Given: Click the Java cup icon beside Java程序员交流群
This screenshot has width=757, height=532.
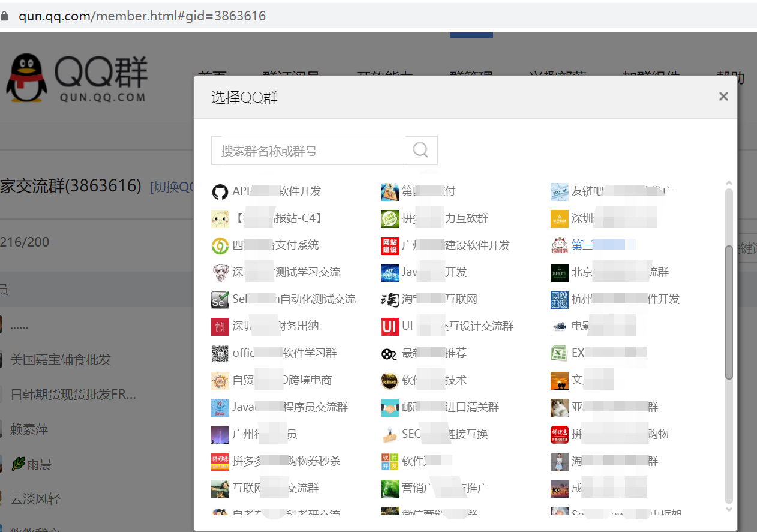Looking at the screenshot, I should [x=220, y=407].
